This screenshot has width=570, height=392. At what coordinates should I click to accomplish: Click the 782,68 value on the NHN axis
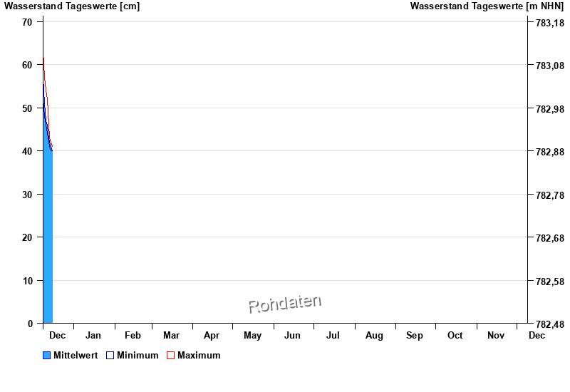pos(548,238)
